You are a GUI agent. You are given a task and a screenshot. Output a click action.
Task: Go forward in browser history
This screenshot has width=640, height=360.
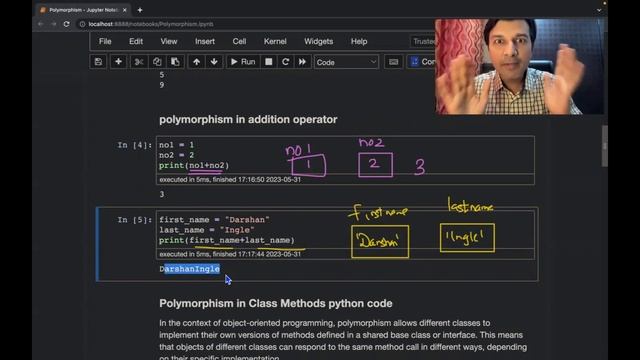(x=53, y=24)
